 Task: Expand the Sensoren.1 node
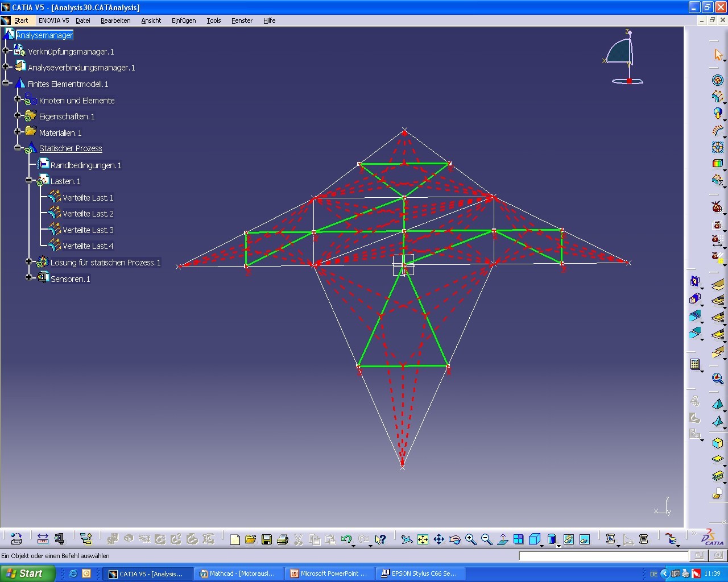[x=28, y=277]
